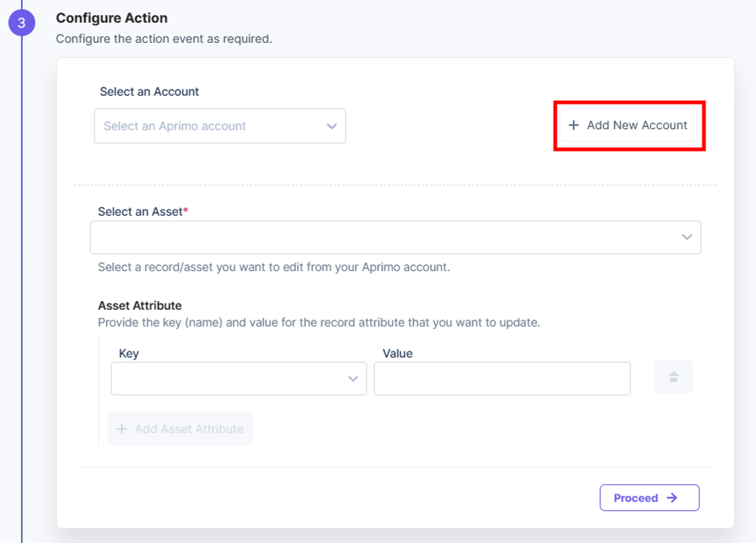
Task: Click the chevron arrow in the Key field
Action: click(353, 379)
